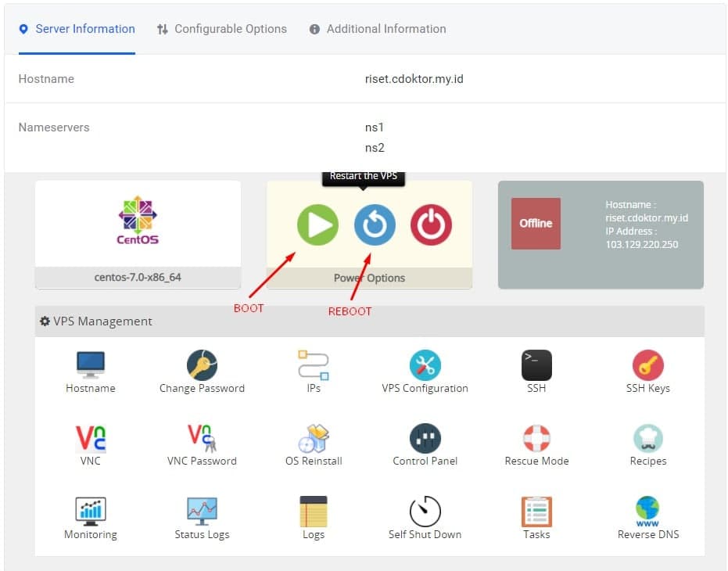Viewport: 728px width, 571px height.
Task: Select the OS Reinstall option
Action: pos(314,439)
